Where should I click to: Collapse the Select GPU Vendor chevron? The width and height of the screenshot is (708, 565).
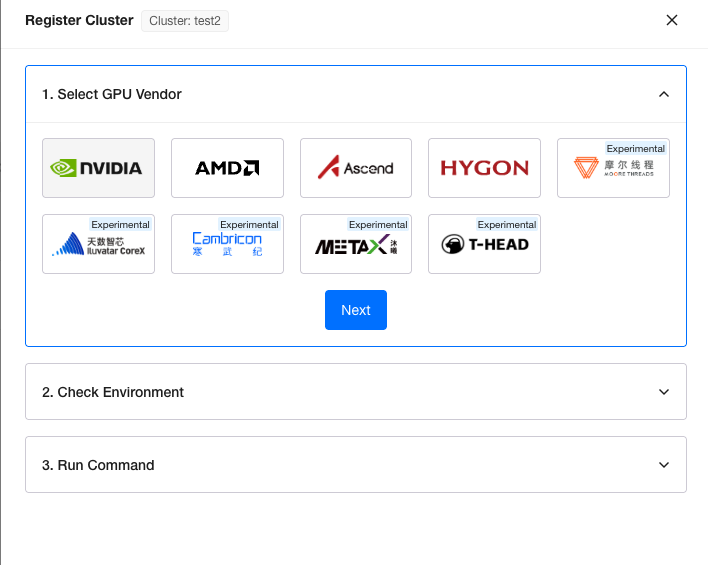[664, 94]
